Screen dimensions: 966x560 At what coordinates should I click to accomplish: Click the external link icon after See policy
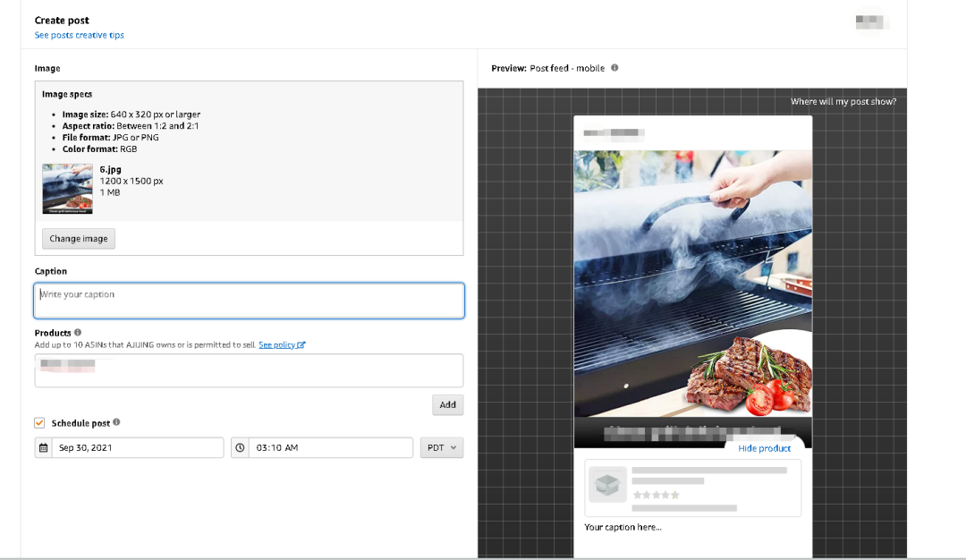tap(301, 344)
